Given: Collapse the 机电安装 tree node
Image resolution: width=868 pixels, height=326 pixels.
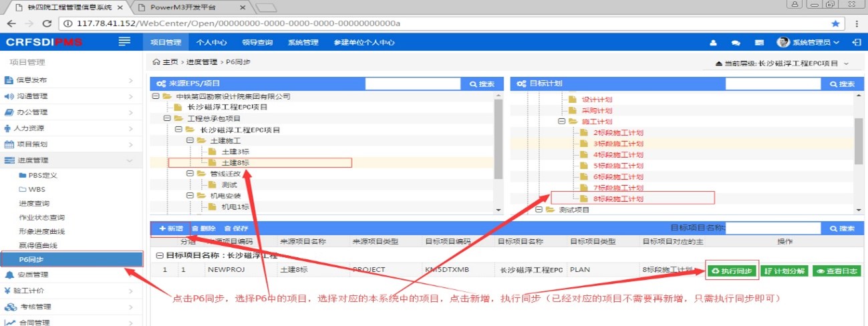Looking at the screenshot, I should tap(190, 196).
